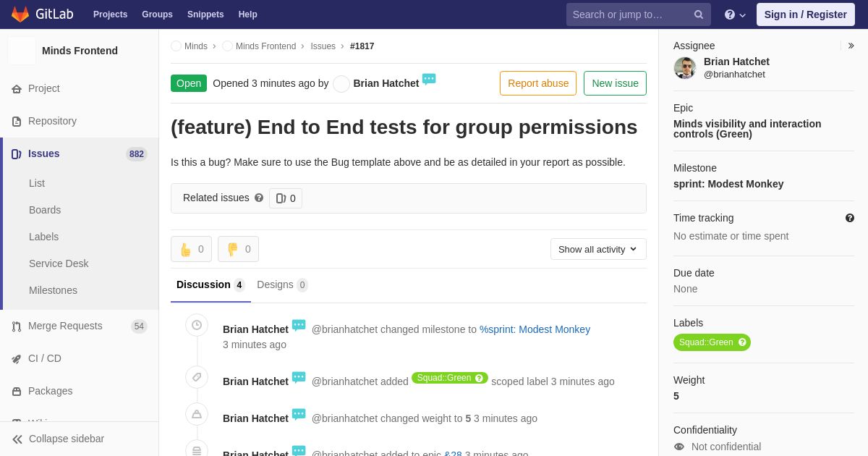868x456 pixels.
Task: Click the thumbs up reaction
Action: [x=191, y=249]
